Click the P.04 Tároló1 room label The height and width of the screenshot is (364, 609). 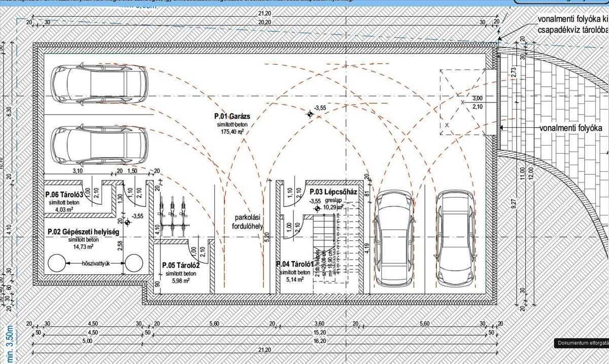[294, 265]
